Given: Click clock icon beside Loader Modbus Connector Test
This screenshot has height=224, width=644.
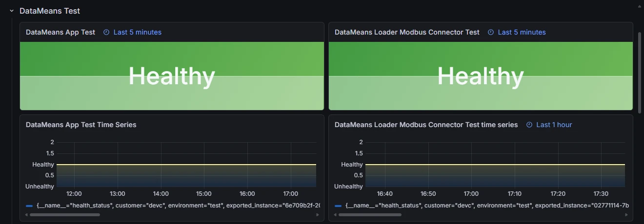Looking at the screenshot, I should (x=490, y=32).
